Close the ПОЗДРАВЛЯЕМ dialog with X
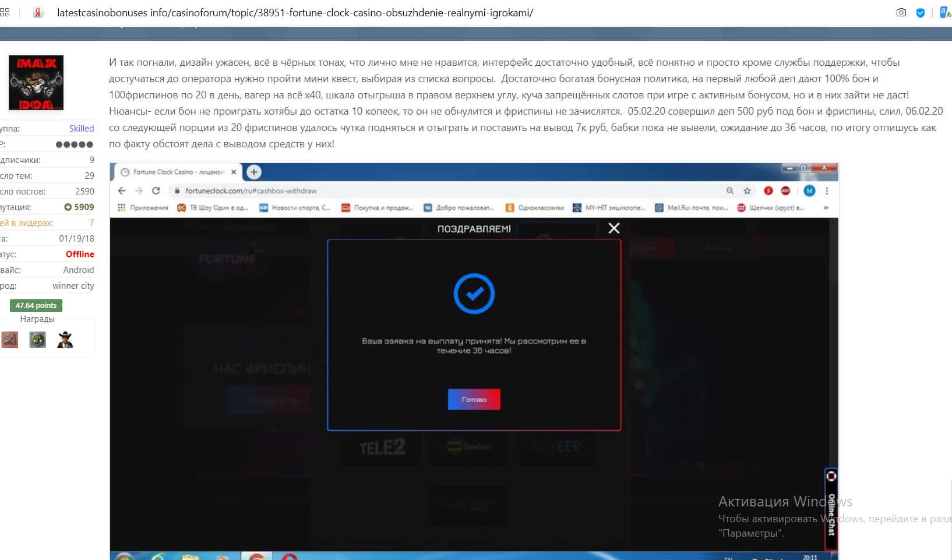 (614, 228)
